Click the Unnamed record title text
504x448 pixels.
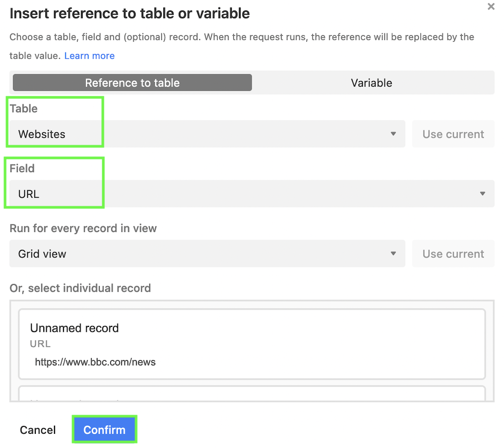[74, 328]
